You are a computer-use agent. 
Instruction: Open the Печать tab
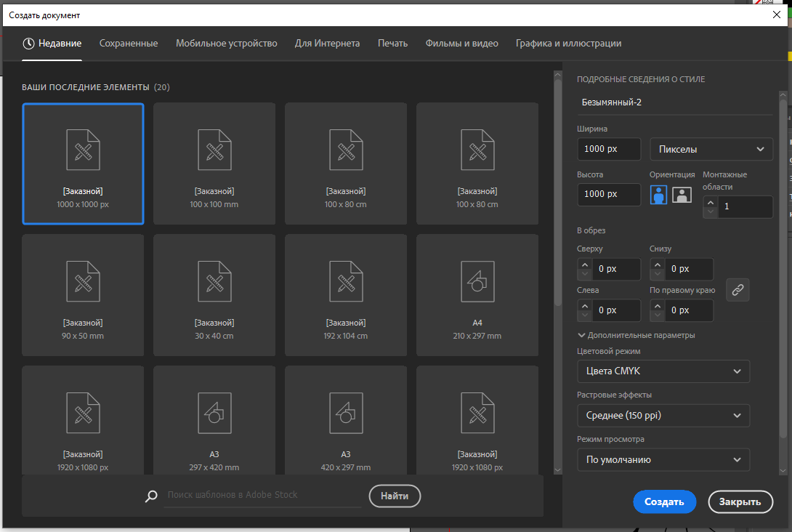[392, 44]
